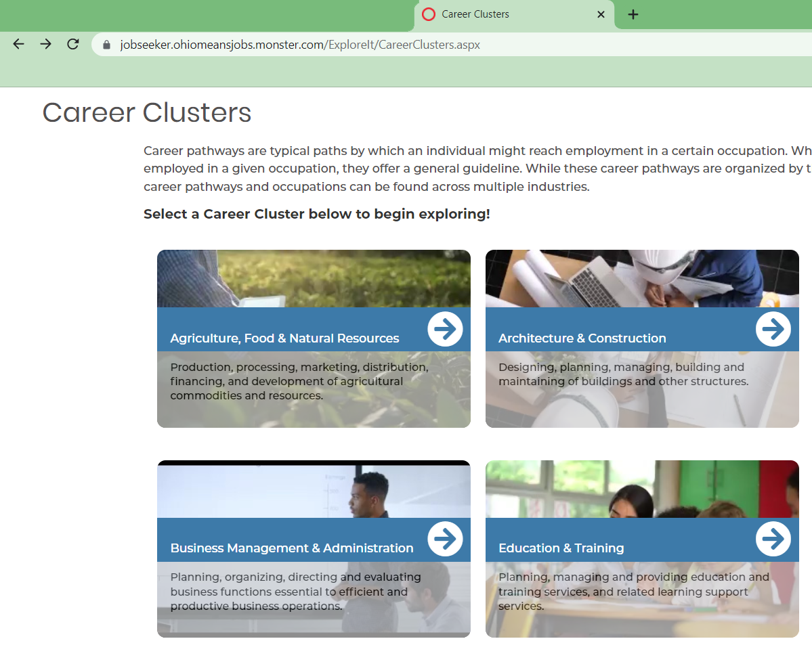Open a new browser tab
This screenshot has width=812, height=662.
pyautogui.click(x=633, y=14)
